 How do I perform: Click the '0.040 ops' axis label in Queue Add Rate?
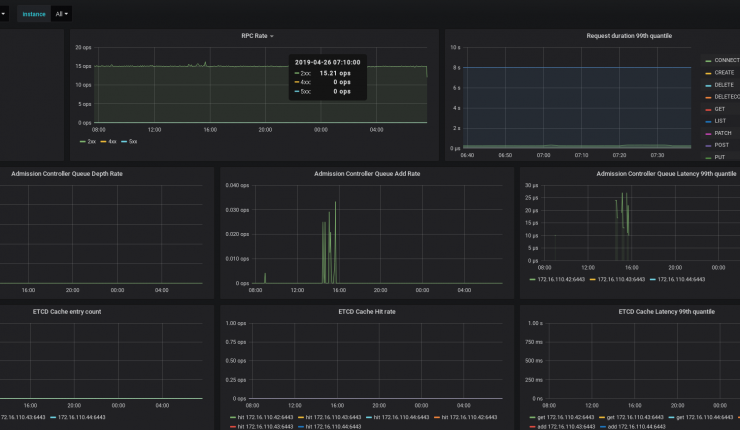click(237, 185)
